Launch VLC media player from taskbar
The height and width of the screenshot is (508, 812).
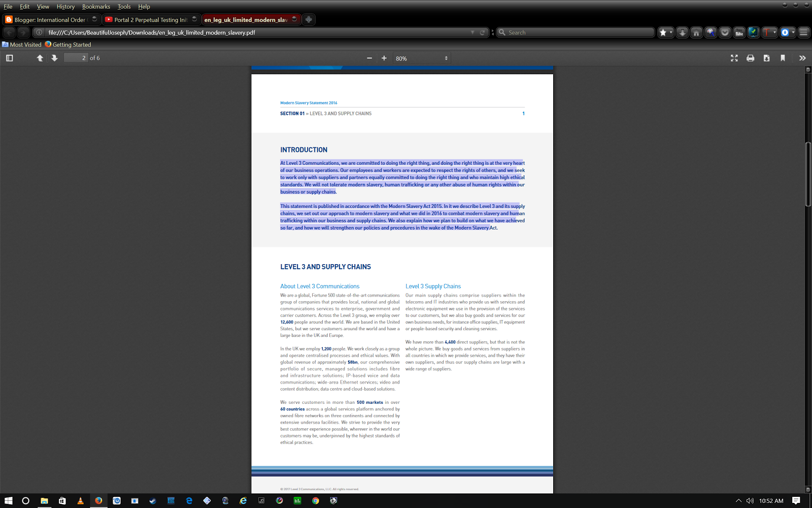(80, 500)
